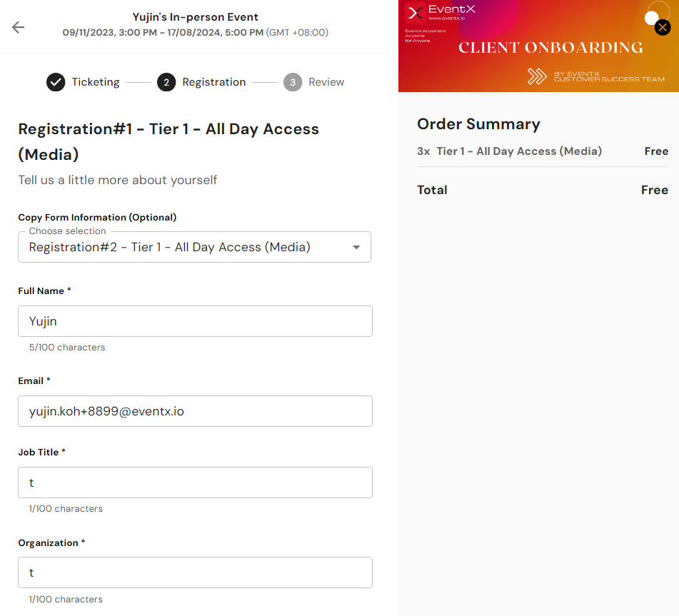Screen dimensions: 679x616
Task: Click the dropdown arrow for Copy Form Information
Action: click(356, 248)
